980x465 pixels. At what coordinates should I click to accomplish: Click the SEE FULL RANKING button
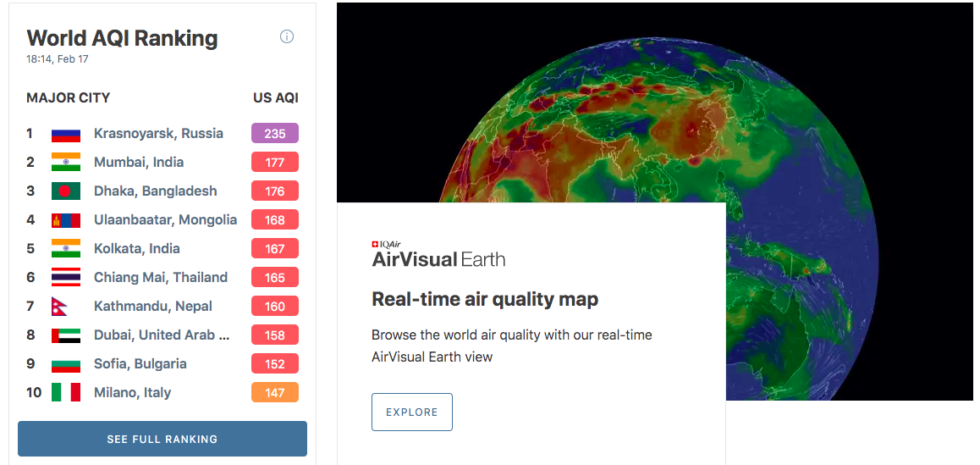[x=162, y=439]
